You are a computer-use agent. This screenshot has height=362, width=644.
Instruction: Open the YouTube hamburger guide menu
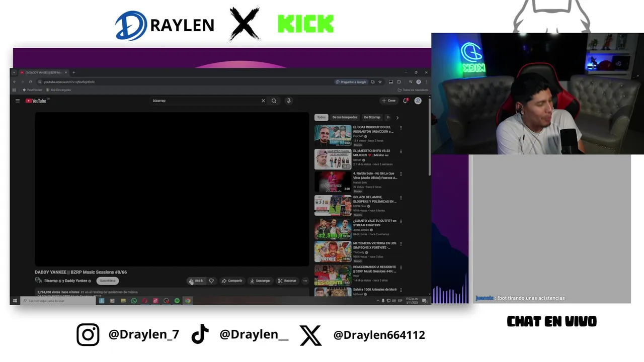[x=18, y=101]
